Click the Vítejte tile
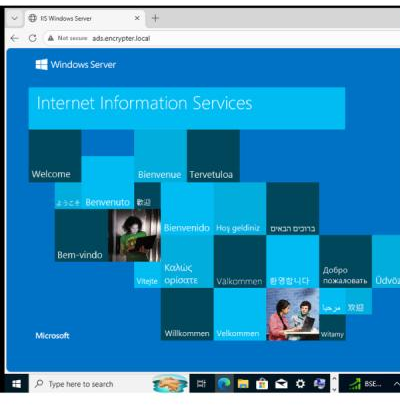The width and height of the screenshot is (400, 420). 147,275
